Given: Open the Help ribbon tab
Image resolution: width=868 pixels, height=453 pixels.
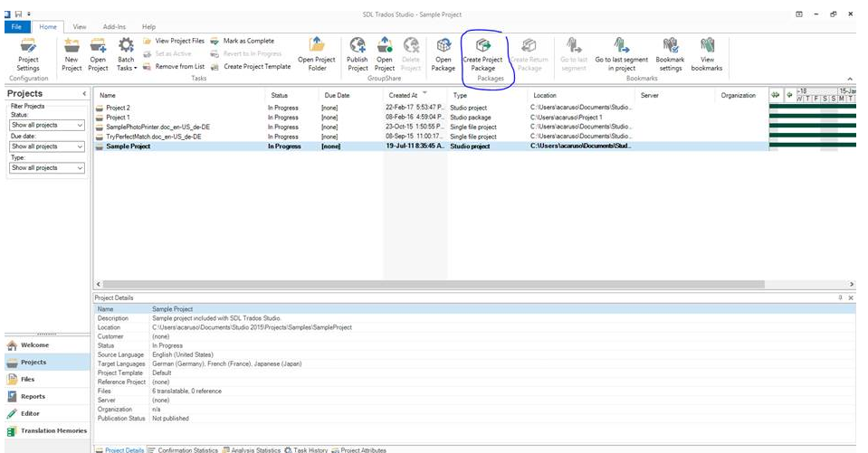Looking at the screenshot, I should pos(148,26).
